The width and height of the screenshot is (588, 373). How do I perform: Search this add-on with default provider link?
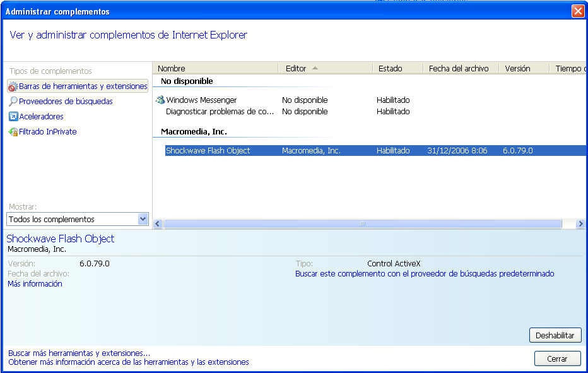click(425, 274)
